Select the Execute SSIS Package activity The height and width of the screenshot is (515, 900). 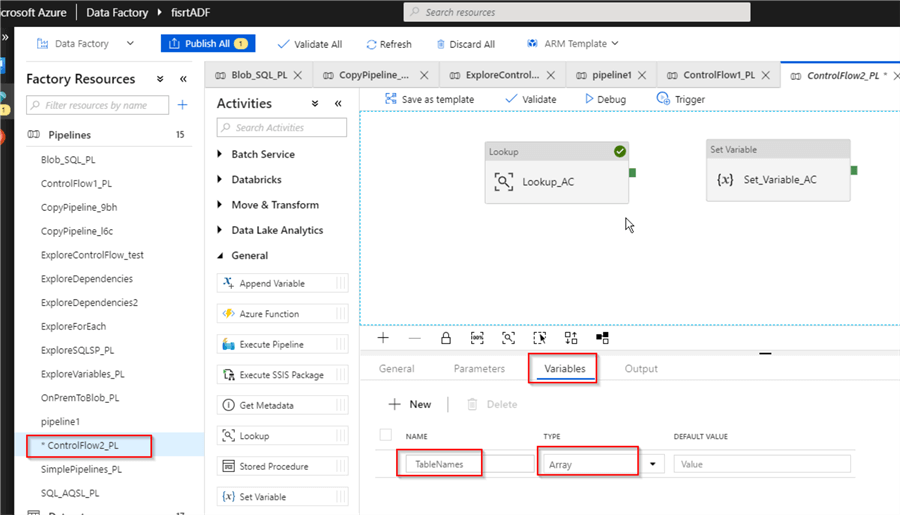click(282, 375)
